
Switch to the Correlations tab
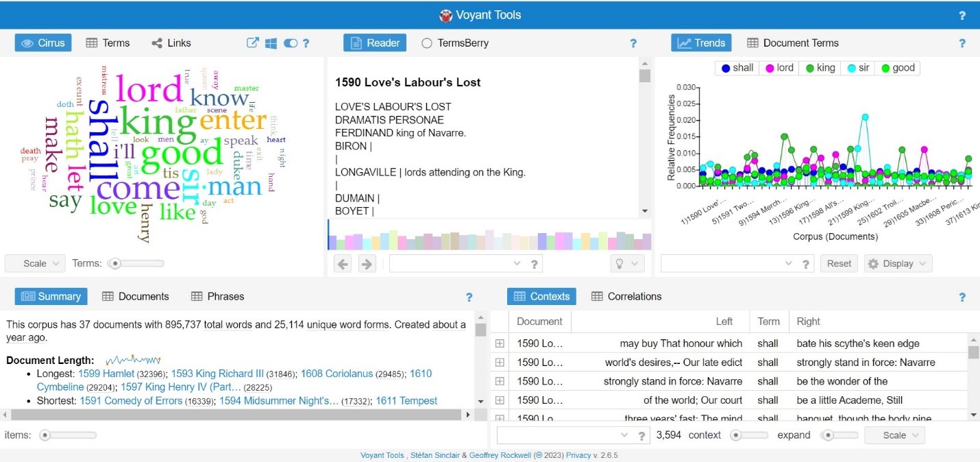[626, 297]
